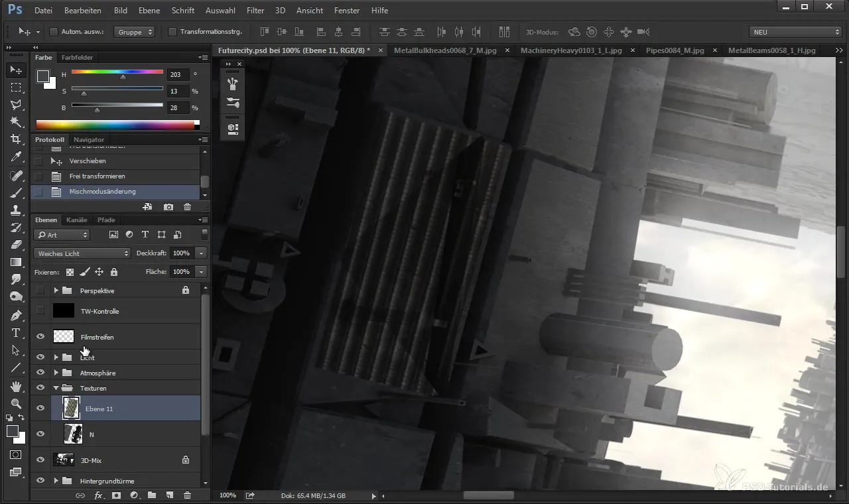Open the Weiches Licht blend mode dropdown

[x=83, y=253]
